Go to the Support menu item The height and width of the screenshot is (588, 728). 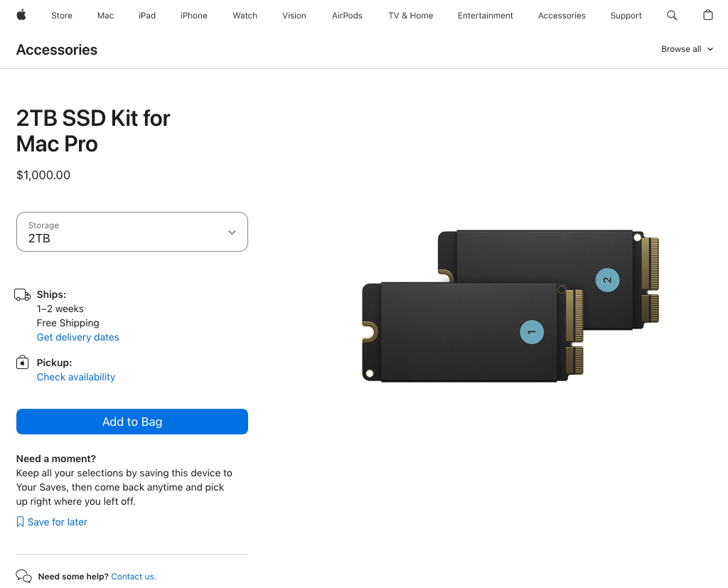626,16
